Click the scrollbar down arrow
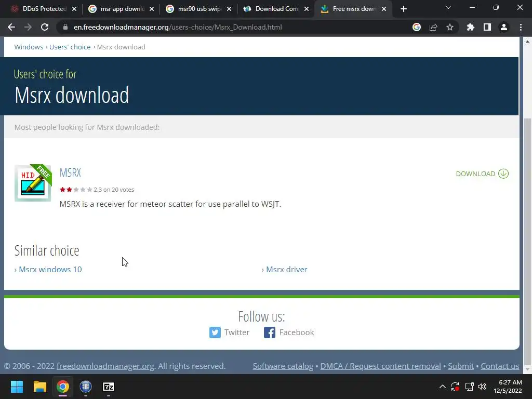Image resolution: width=532 pixels, height=399 pixels. (528, 369)
